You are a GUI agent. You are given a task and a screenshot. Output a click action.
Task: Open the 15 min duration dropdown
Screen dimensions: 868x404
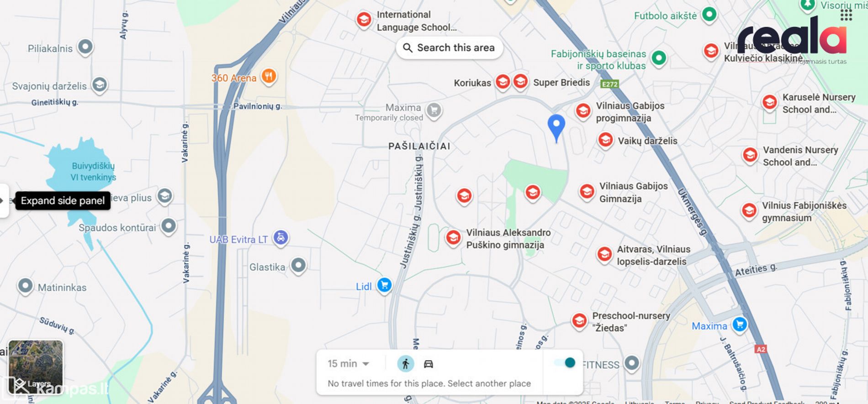click(348, 364)
